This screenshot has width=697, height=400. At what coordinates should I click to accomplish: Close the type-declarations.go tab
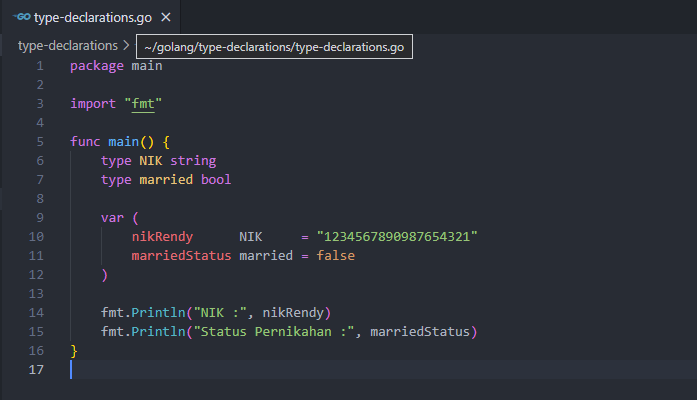click(x=166, y=17)
